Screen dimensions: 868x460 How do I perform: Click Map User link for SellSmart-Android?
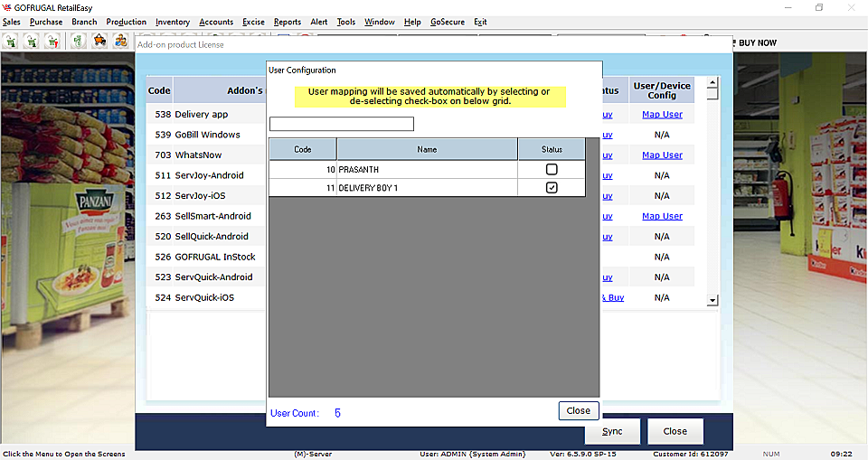tap(662, 216)
